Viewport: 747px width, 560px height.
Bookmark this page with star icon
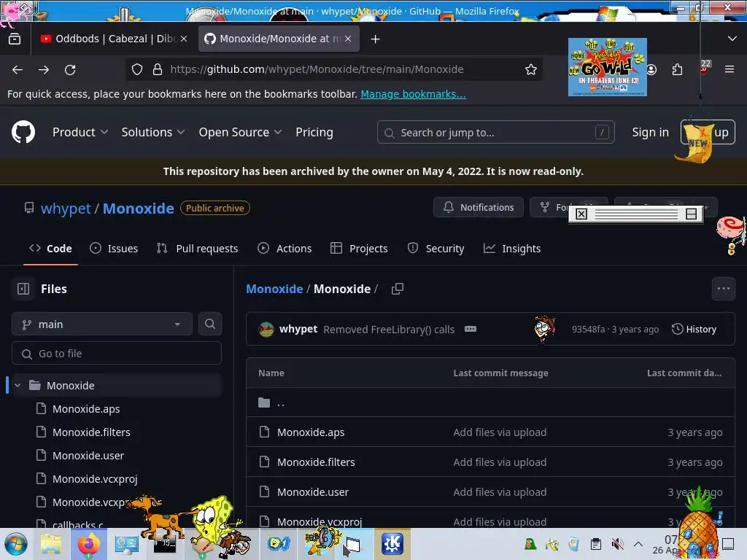pos(531,69)
